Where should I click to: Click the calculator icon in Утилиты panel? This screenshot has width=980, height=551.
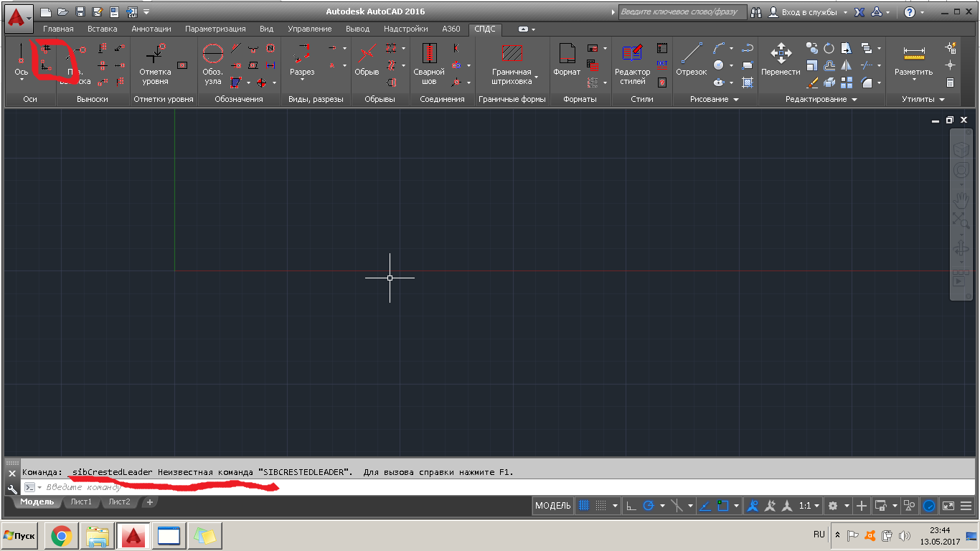[951, 83]
